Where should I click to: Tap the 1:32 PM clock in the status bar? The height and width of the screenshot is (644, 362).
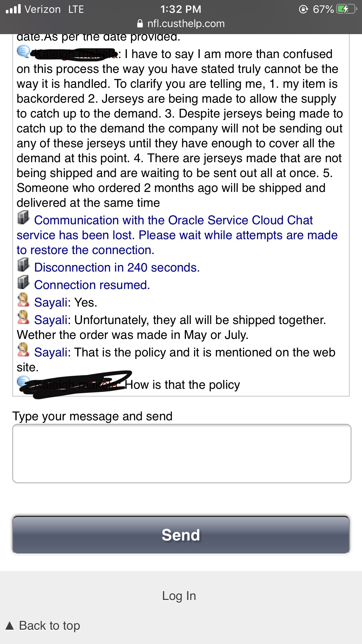(x=181, y=9)
